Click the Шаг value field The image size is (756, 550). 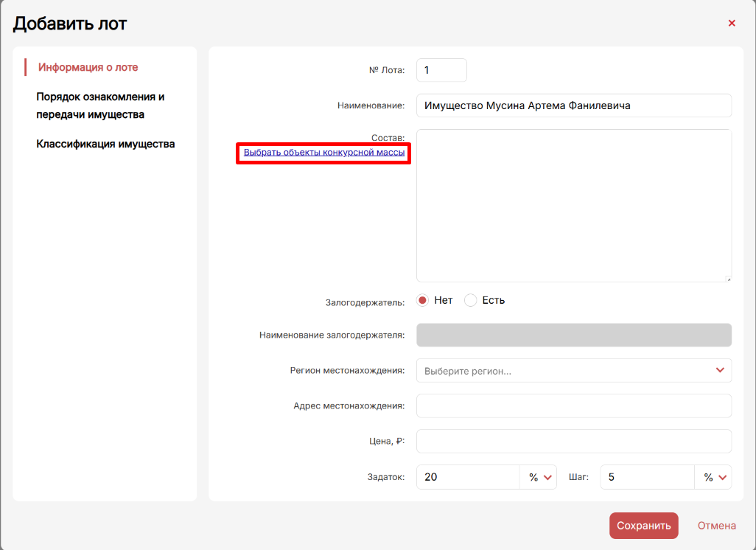click(647, 477)
